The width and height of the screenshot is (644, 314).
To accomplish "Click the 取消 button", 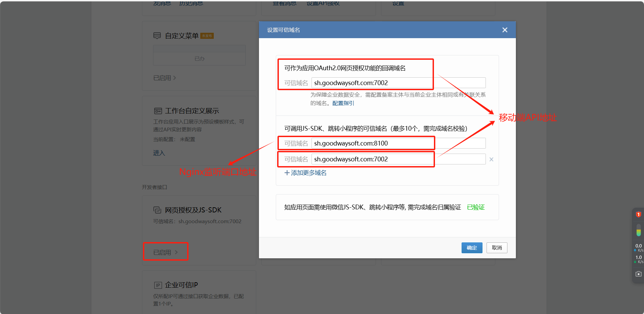I will tap(497, 248).
